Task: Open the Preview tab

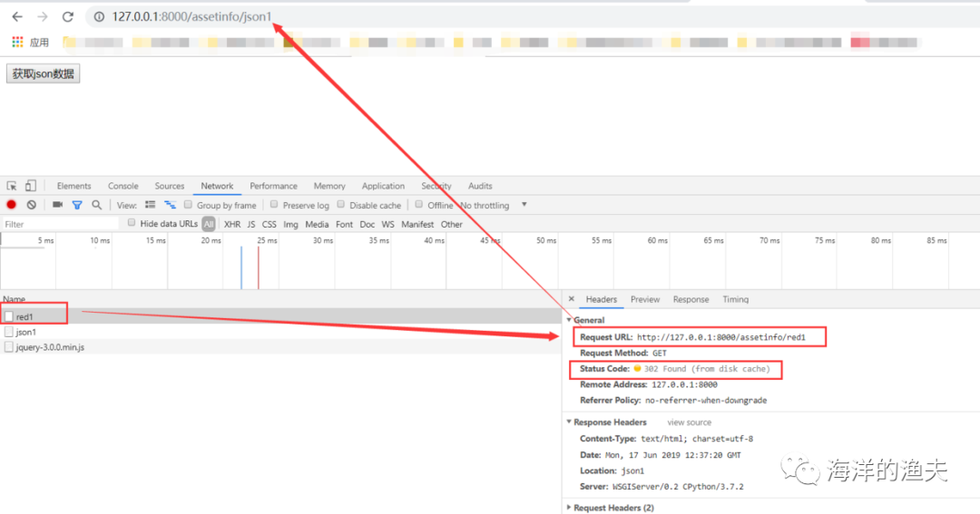Action: (645, 299)
